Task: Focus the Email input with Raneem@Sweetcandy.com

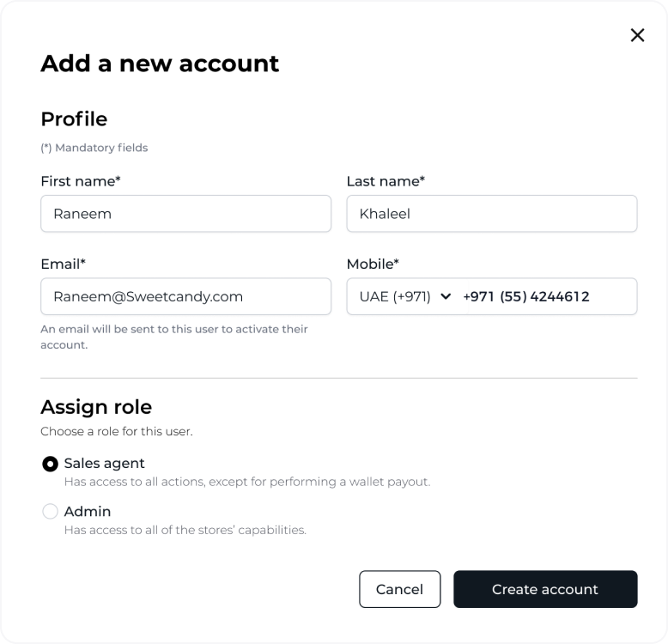Action: pos(185,296)
